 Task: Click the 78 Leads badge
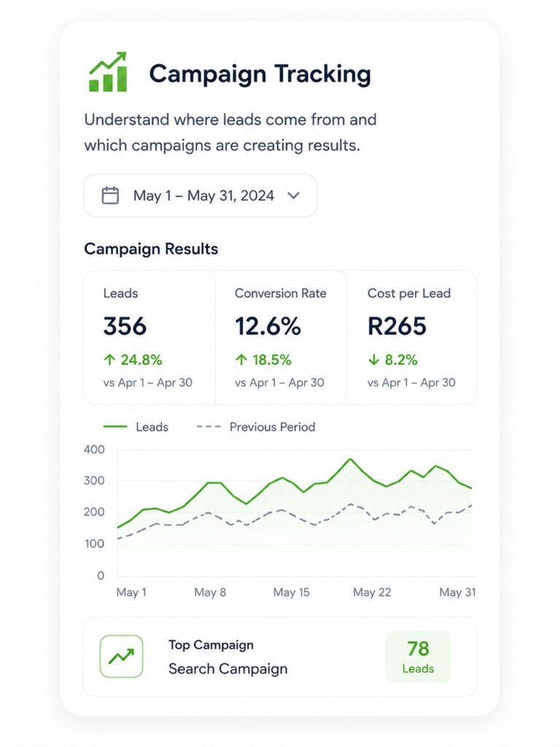click(418, 657)
